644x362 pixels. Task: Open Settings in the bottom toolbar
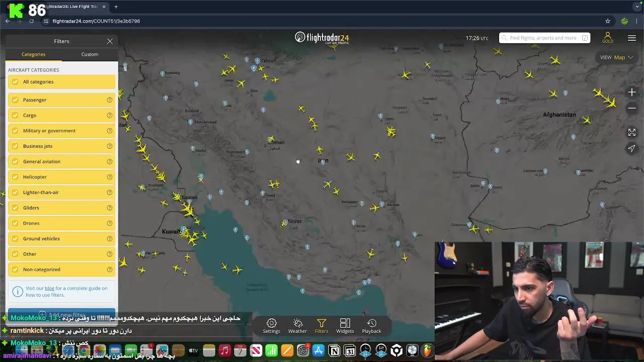[271, 326]
